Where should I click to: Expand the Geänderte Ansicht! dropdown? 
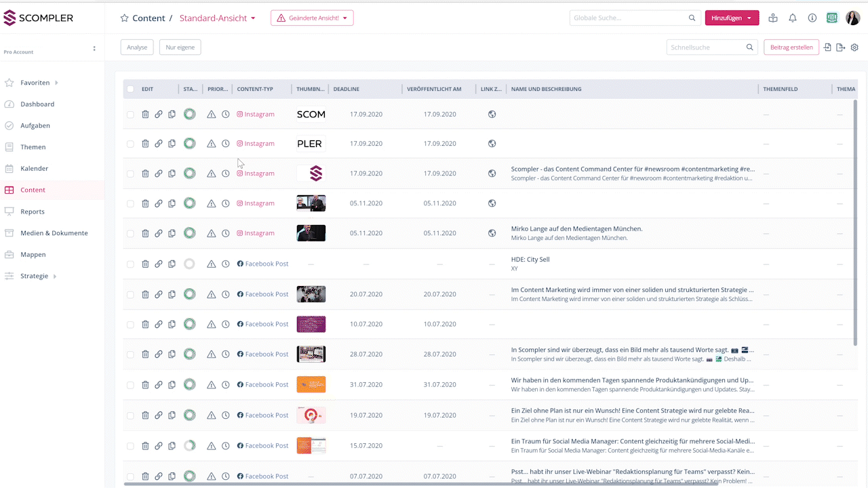tap(312, 18)
